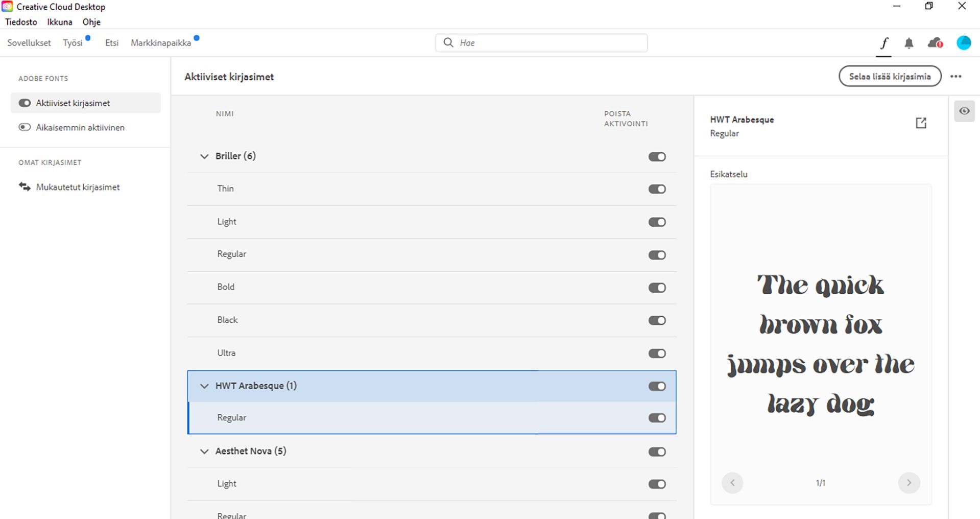This screenshot has height=519, width=980.
Task: Click Selaa lisää kirjasimia button
Action: click(890, 77)
